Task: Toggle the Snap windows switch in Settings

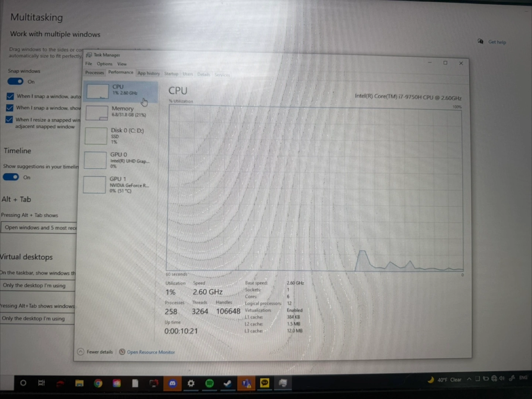Action: (x=16, y=81)
